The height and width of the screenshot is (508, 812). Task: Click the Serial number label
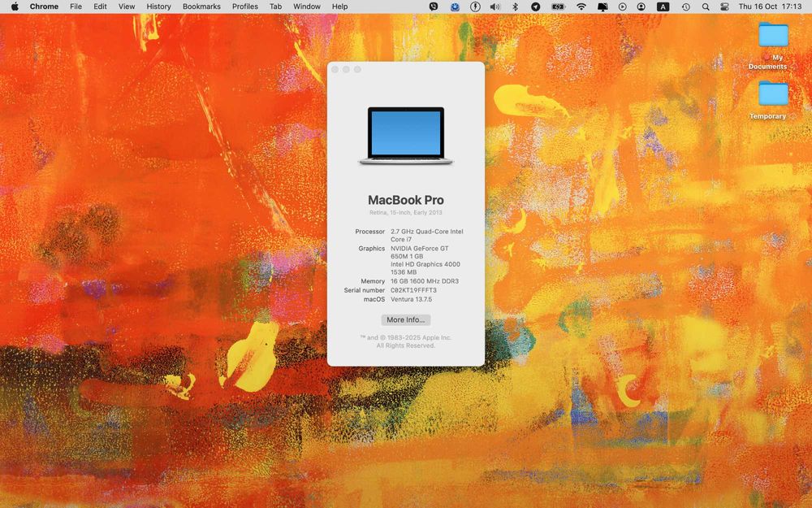365,290
